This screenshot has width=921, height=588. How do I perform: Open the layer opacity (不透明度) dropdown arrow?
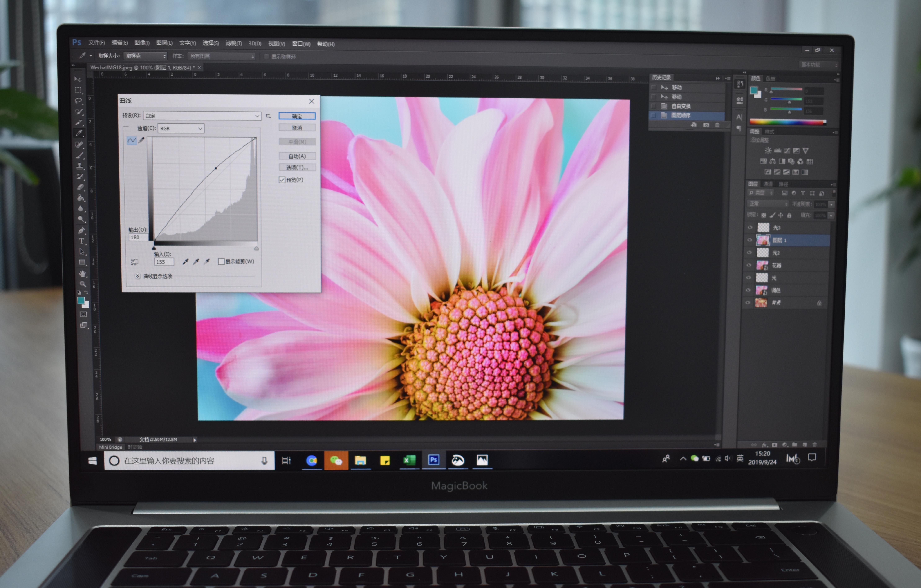(x=831, y=205)
